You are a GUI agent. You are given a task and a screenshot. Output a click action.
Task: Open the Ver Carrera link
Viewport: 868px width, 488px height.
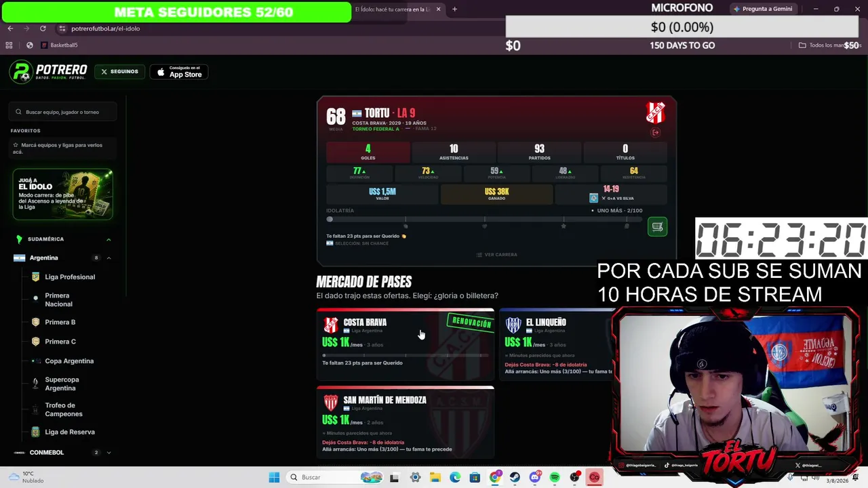click(x=496, y=255)
